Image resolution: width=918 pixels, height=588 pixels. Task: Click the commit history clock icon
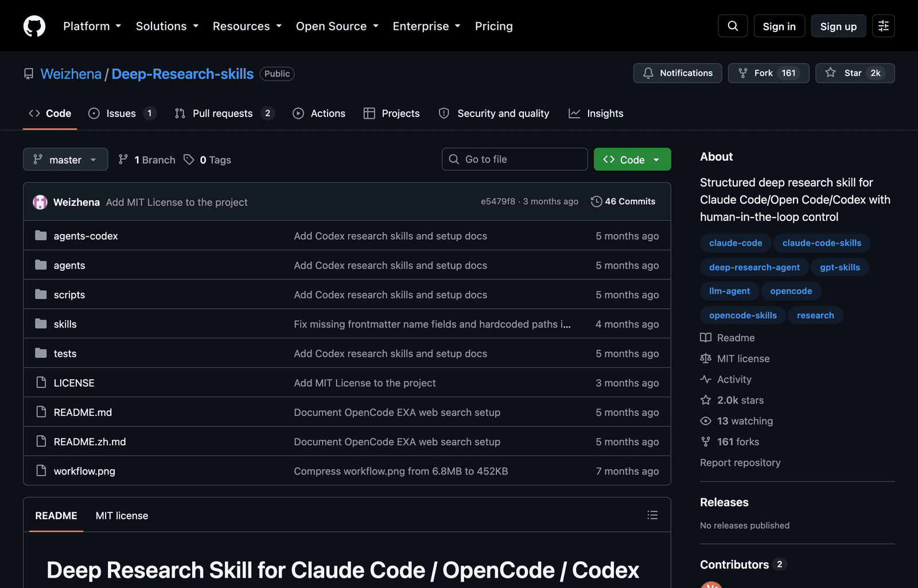click(596, 201)
